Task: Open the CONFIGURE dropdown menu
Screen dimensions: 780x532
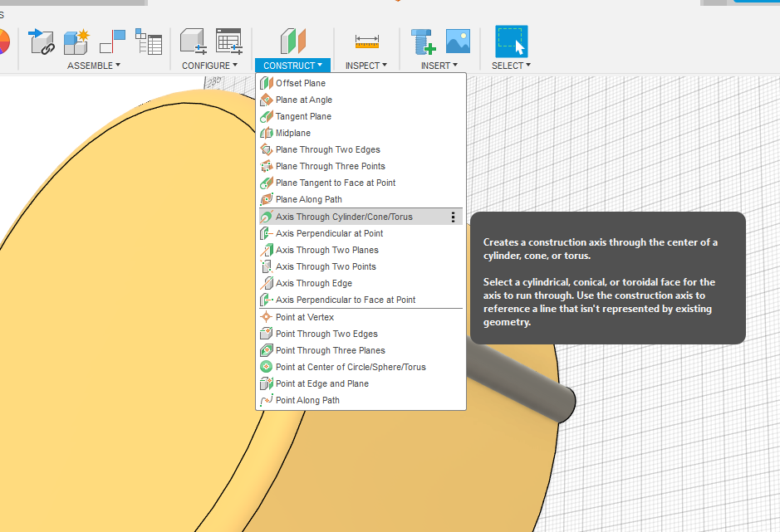Action: pos(209,66)
